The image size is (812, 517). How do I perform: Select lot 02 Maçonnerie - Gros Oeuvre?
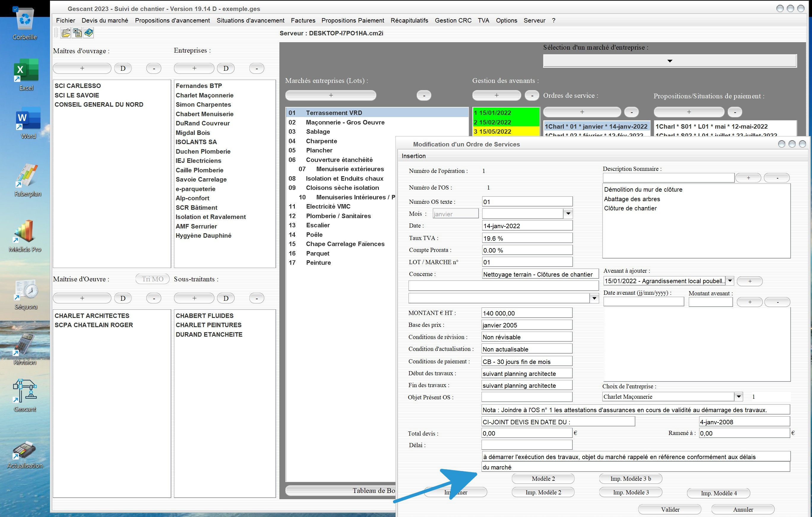(377, 122)
